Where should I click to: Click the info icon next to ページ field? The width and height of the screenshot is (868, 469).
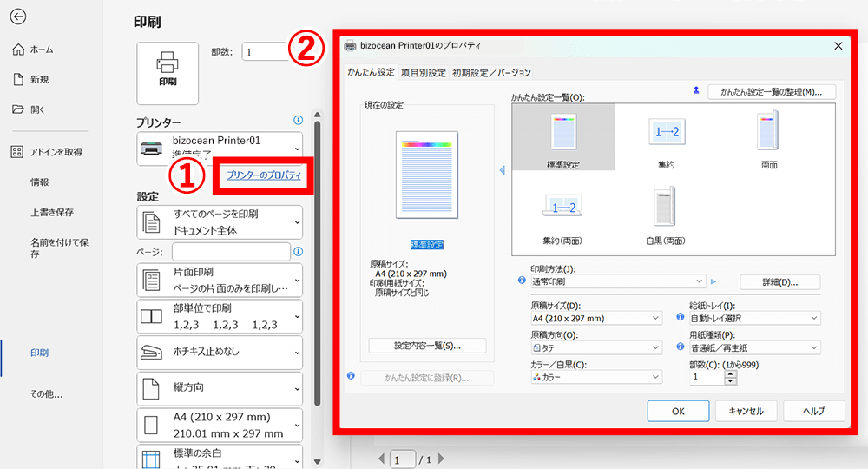[x=298, y=251]
